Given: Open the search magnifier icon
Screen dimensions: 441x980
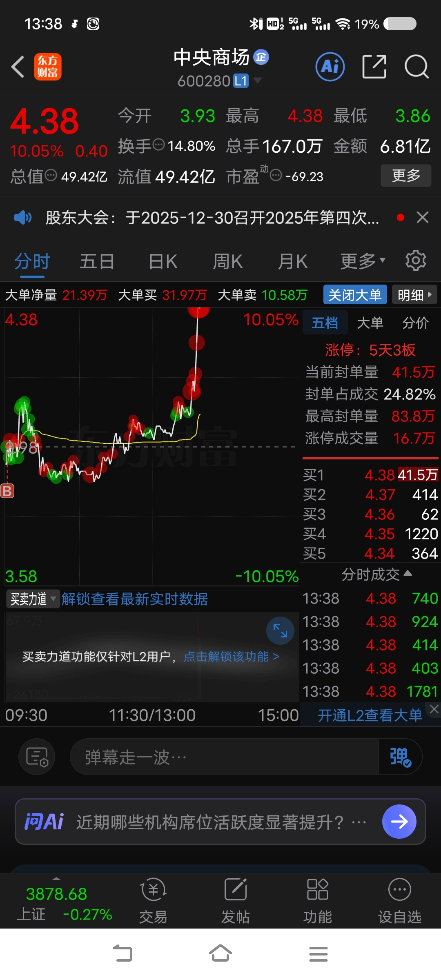Looking at the screenshot, I should (x=416, y=67).
